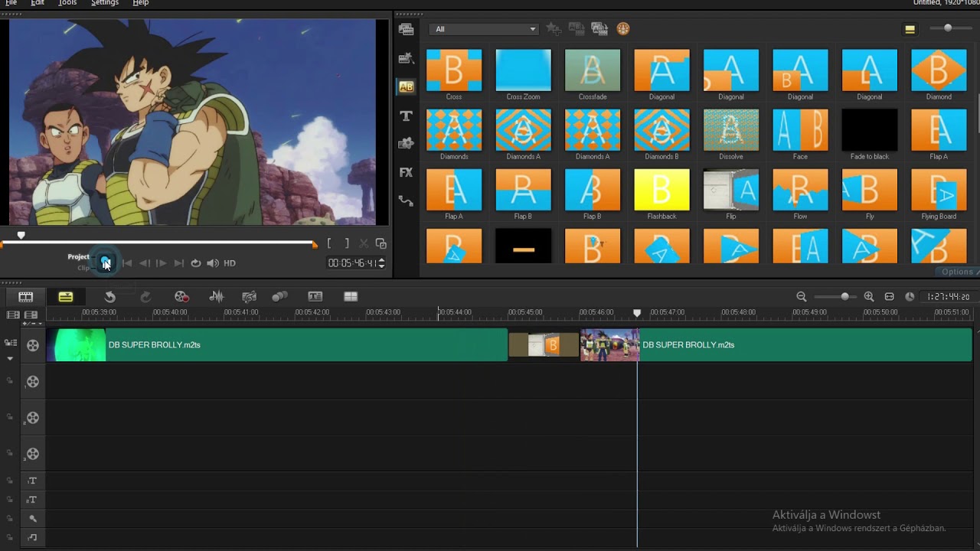Adjust the thumbnail size slider
980x551 pixels.
pyautogui.click(x=948, y=28)
